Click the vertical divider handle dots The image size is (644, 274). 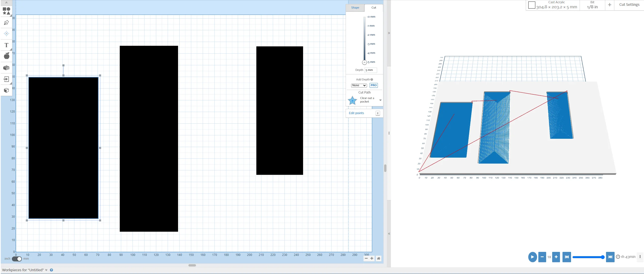389,133
